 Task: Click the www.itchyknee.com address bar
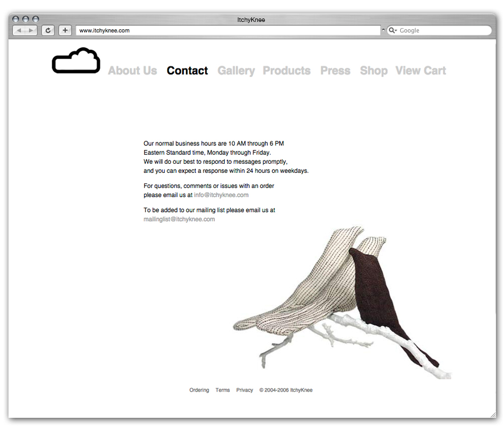pyautogui.click(x=227, y=30)
